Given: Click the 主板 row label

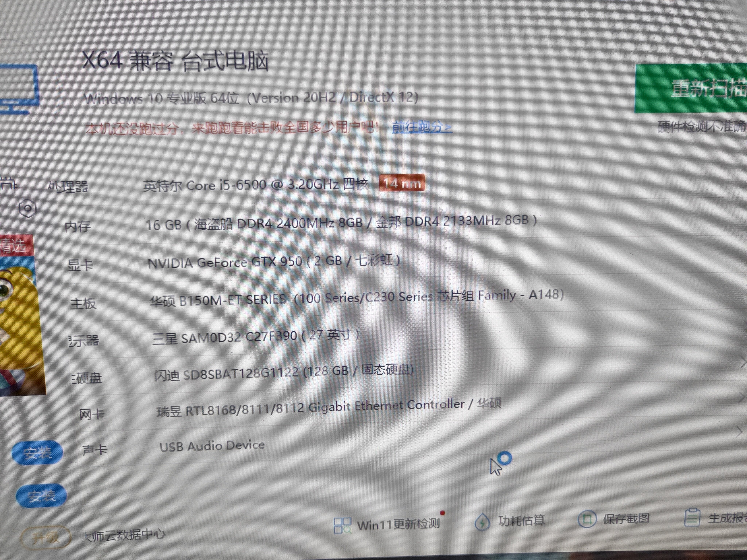Looking at the screenshot, I should click(83, 304).
